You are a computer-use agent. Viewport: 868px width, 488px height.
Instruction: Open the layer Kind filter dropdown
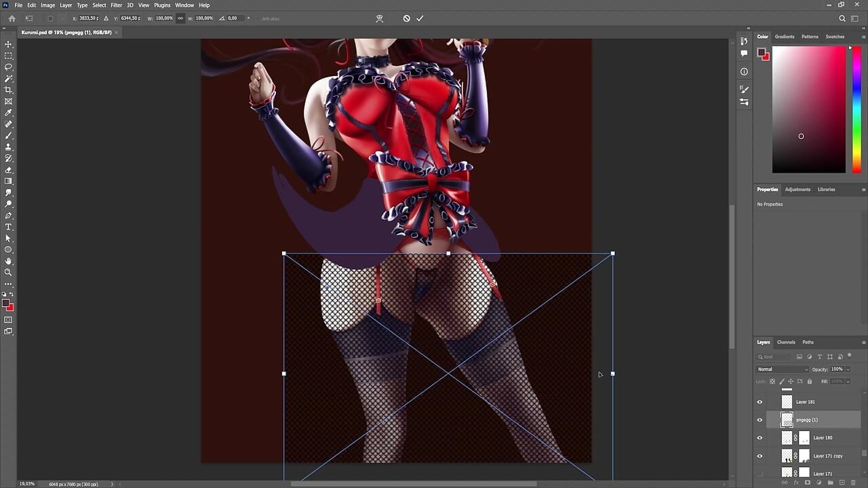click(x=775, y=357)
